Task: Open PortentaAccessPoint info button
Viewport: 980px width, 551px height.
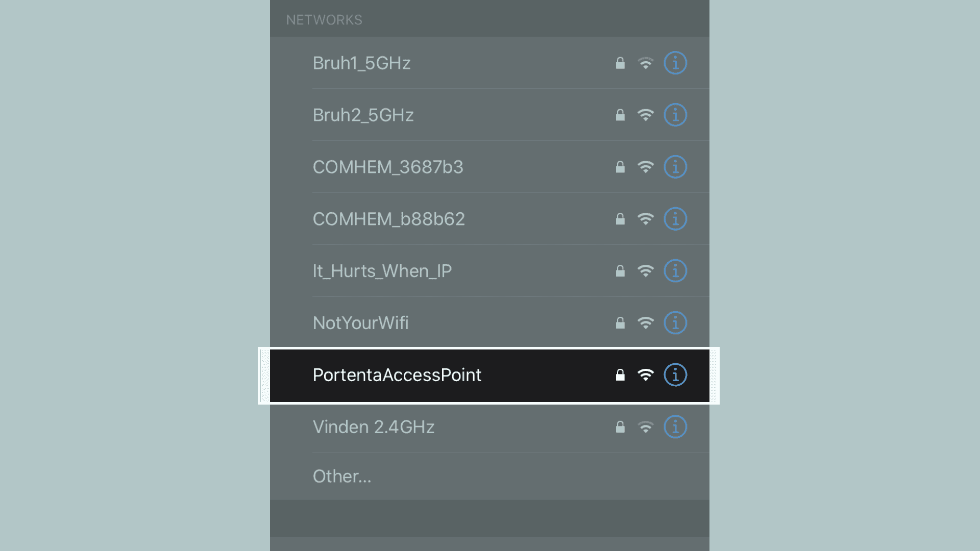Action: click(x=675, y=375)
